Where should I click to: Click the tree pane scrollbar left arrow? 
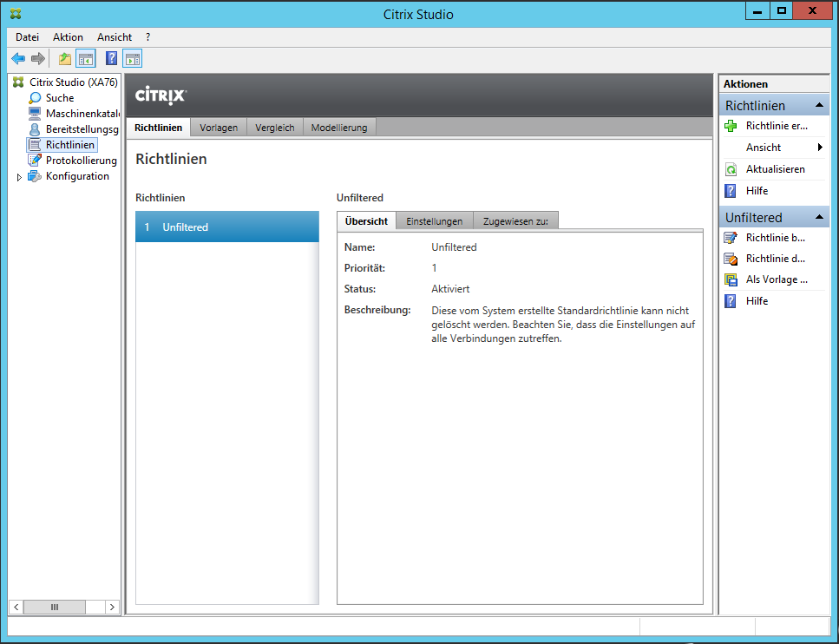pos(16,607)
